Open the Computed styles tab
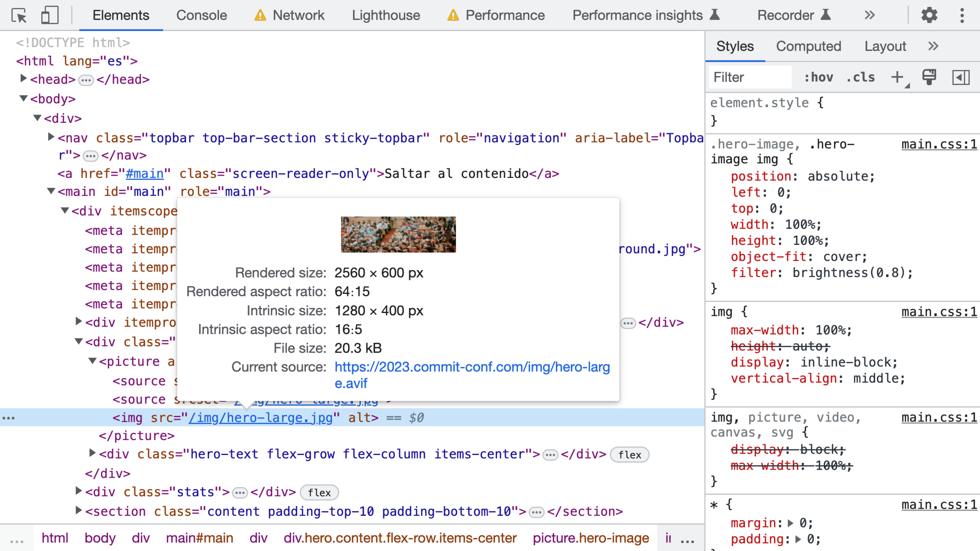 point(808,46)
